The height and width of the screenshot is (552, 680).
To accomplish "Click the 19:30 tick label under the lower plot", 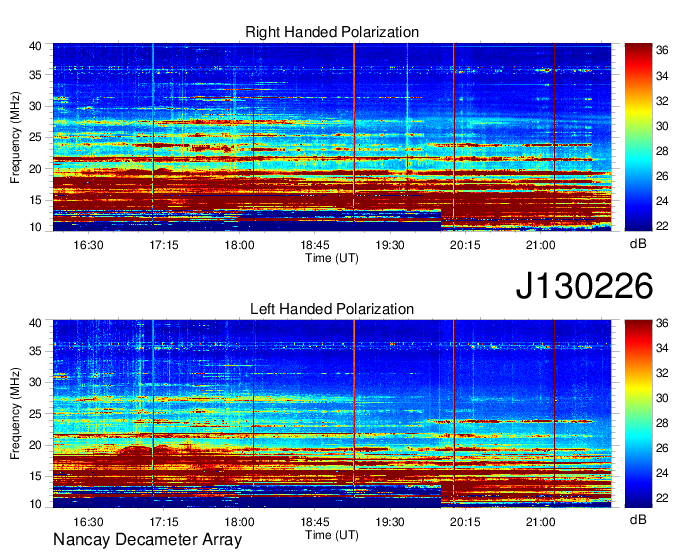I will pos(390,522).
